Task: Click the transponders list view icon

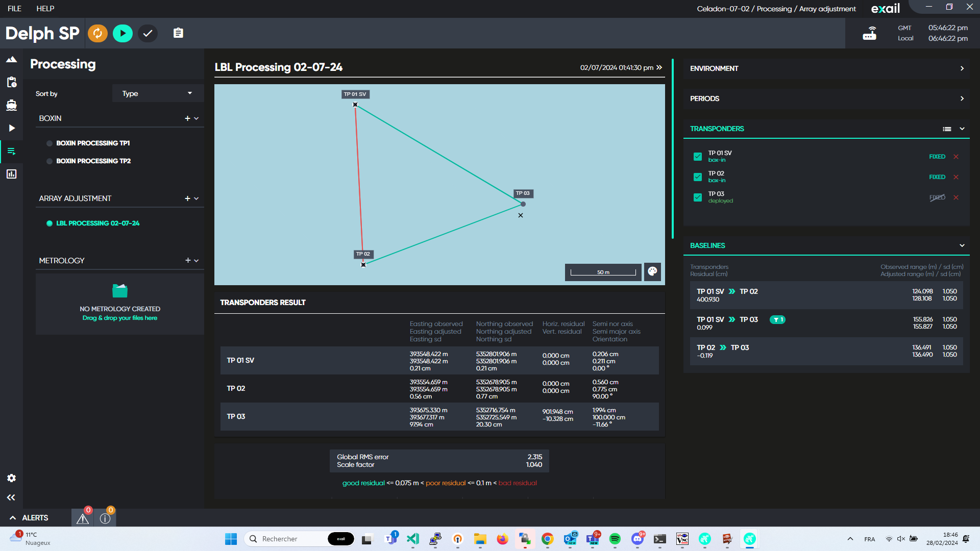Action: (x=947, y=129)
